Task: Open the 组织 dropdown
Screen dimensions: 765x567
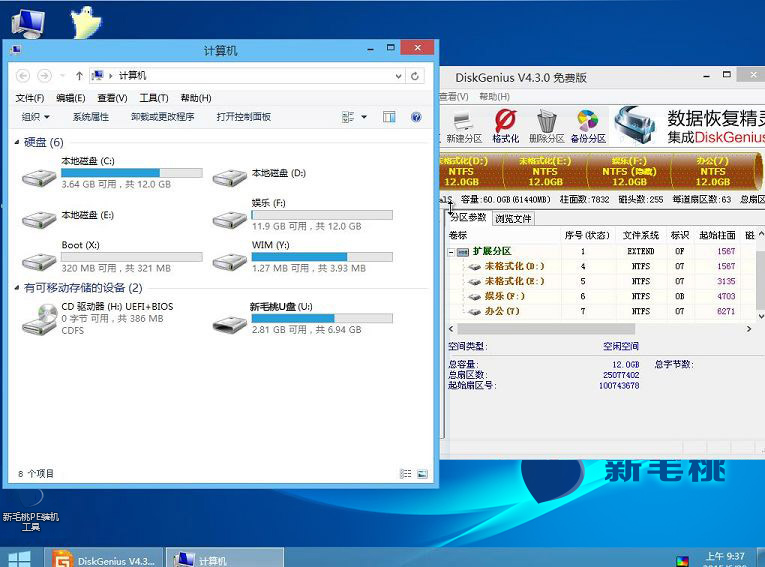Action: point(36,117)
